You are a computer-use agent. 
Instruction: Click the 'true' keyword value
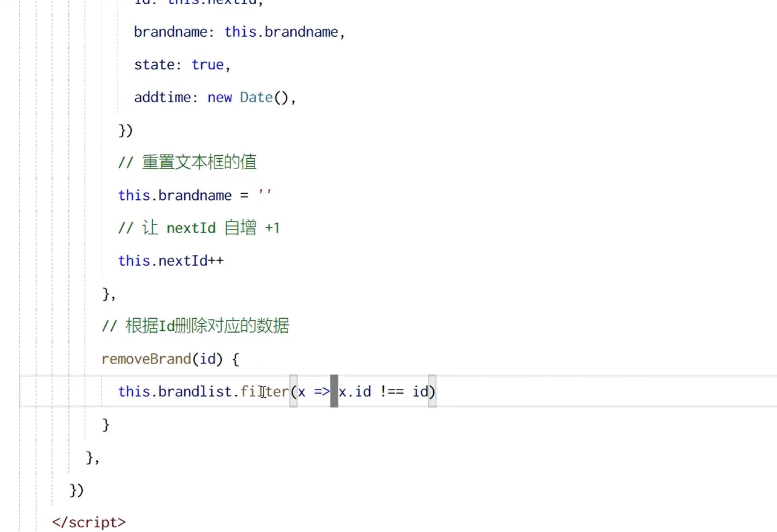208,65
